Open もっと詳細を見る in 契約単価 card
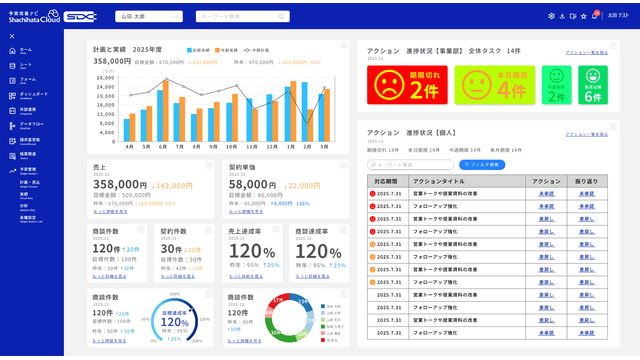The height and width of the screenshot is (360, 640). point(246,212)
